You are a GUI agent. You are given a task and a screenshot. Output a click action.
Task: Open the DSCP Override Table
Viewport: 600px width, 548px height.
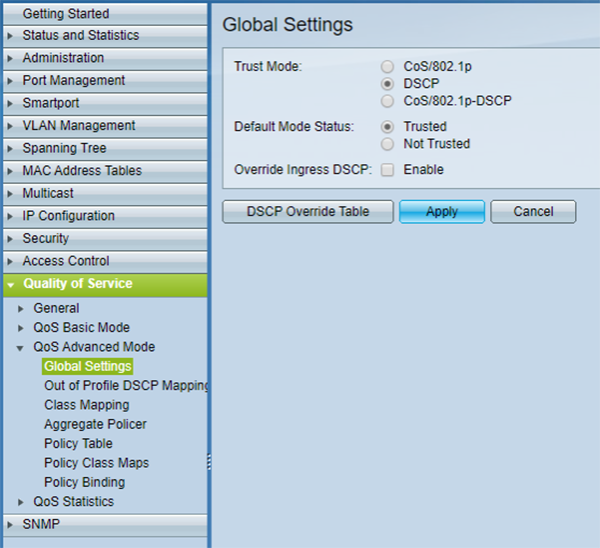pos(308,212)
